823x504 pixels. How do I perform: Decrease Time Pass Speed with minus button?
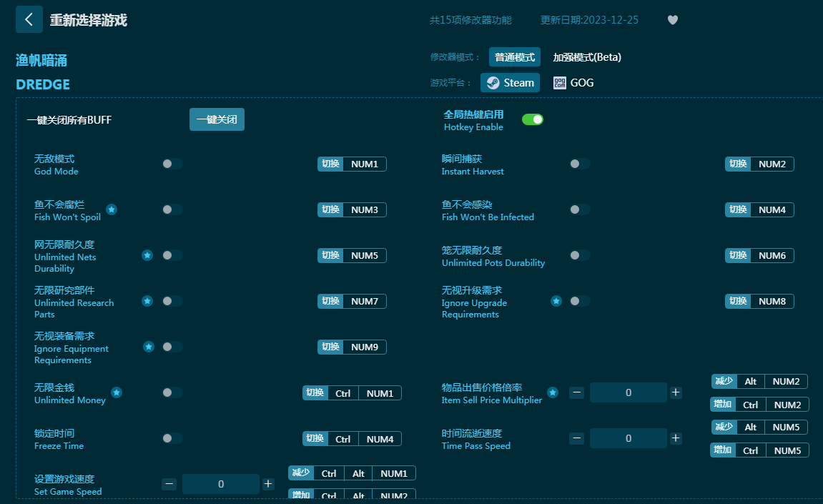(577, 438)
